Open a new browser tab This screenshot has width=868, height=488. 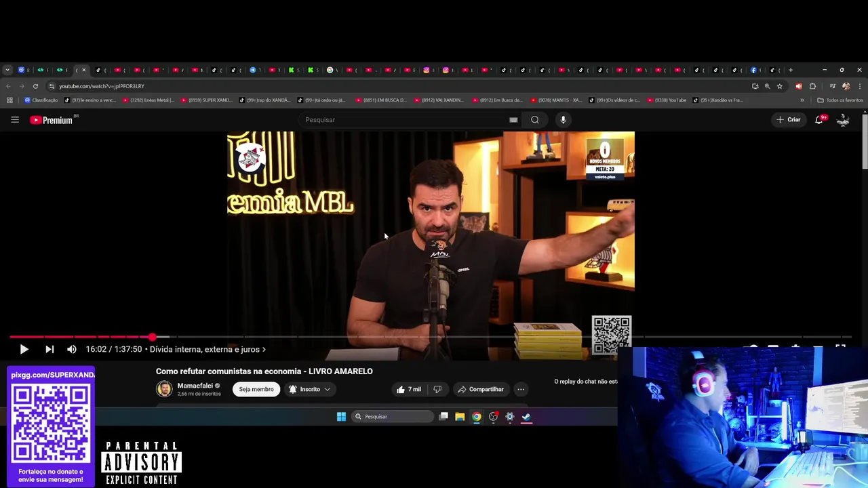[x=790, y=70]
